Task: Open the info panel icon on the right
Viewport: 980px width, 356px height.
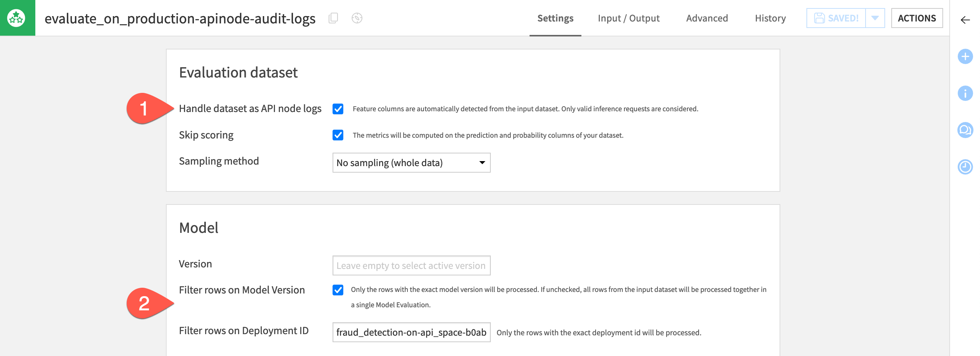Action: 965,93
